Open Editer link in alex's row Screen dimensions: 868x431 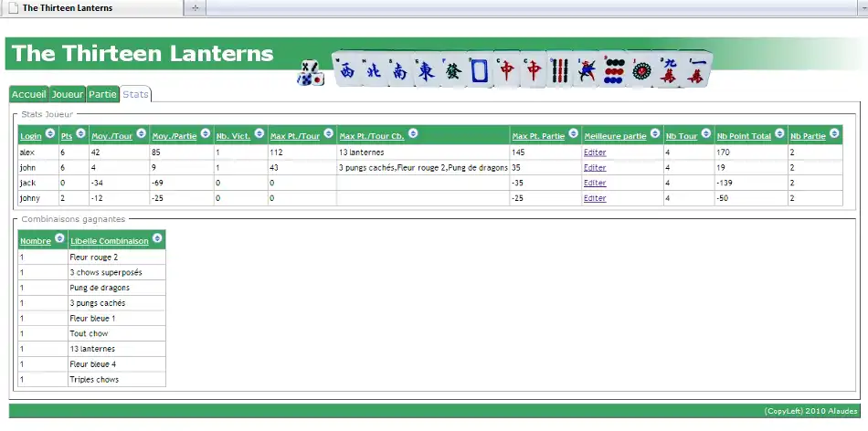[595, 152]
